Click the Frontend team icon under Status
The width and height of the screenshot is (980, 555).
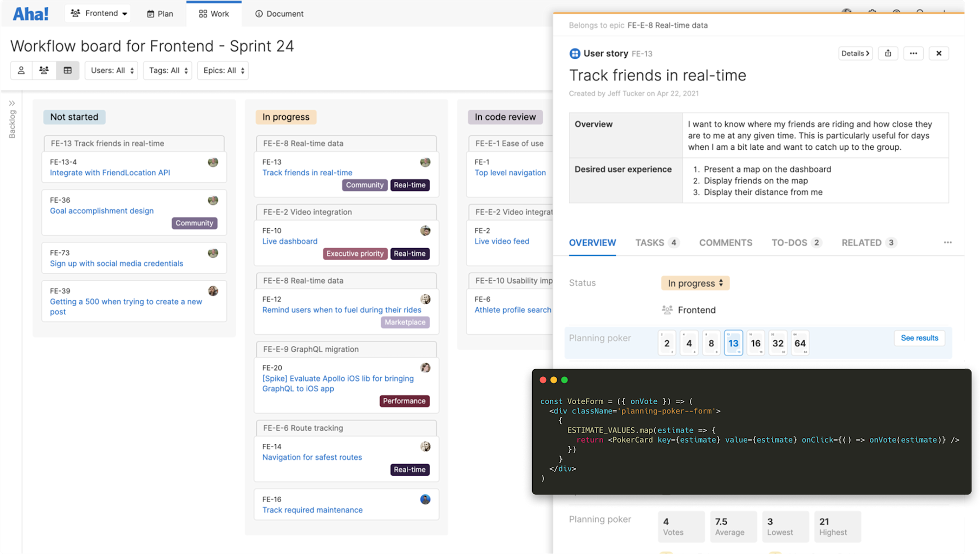tap(667, 310)
